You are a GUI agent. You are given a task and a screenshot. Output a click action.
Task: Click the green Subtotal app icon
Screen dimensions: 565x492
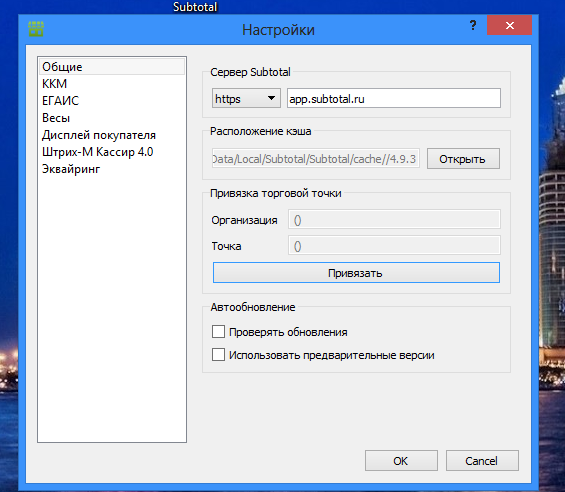click(36, 29)
